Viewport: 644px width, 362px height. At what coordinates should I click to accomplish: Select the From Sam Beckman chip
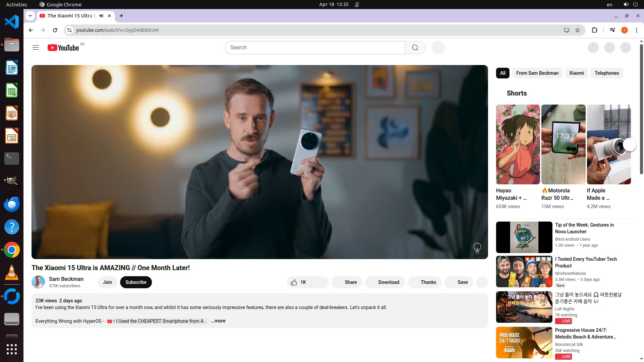[x=537, y=73]
